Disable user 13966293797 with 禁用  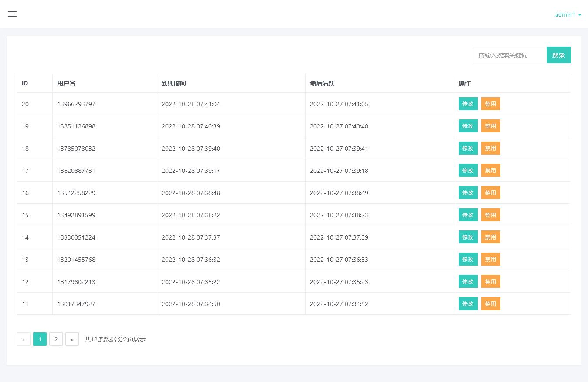click(490, 104)
